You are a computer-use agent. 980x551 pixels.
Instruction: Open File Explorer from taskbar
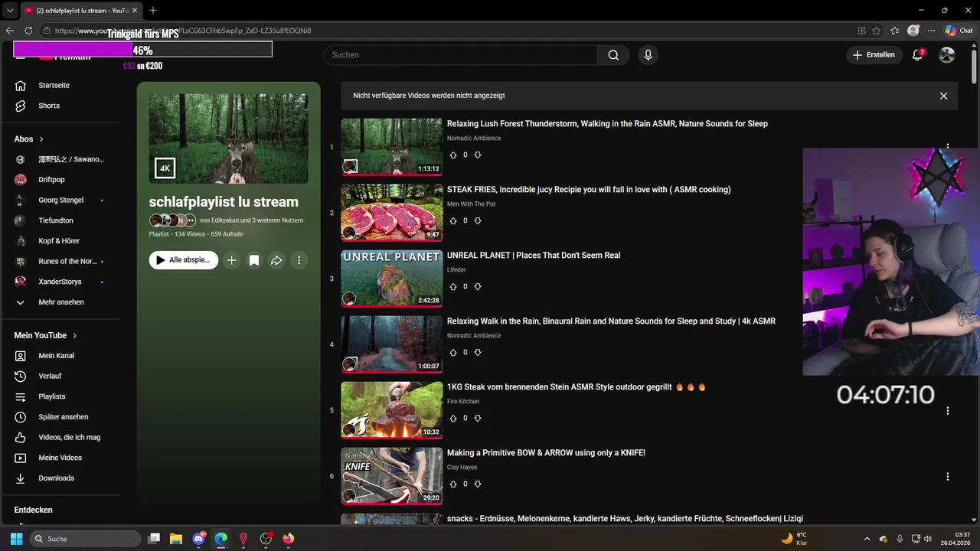tap(175, 539)
